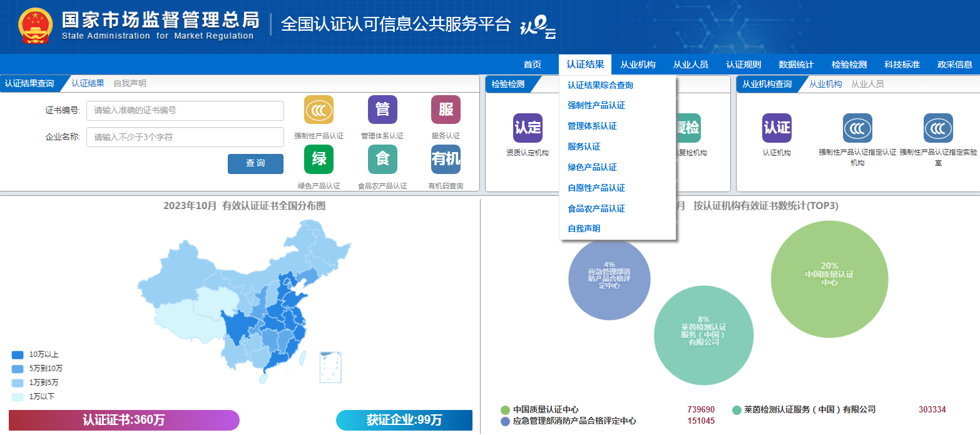Screen dimensions: 980x435
Task: Switch to the 从业人员 query tab
Action: (867, 84)
